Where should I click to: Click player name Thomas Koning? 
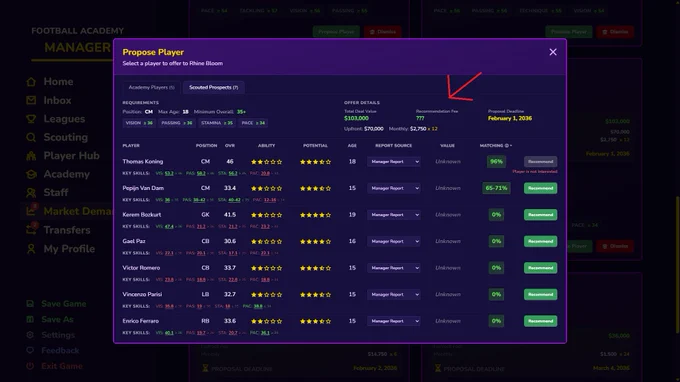click(143, 161)
